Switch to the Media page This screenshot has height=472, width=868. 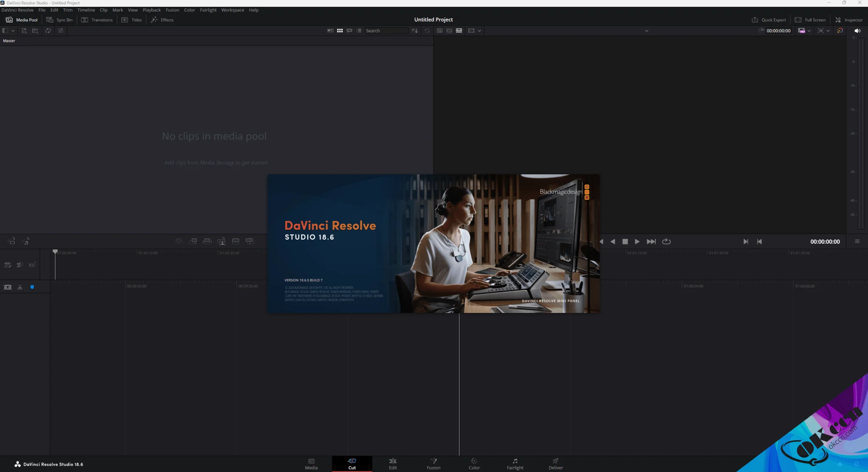[311, 464]
